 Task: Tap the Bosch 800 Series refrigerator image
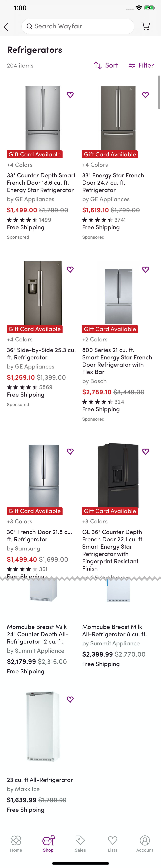(118, 296)
